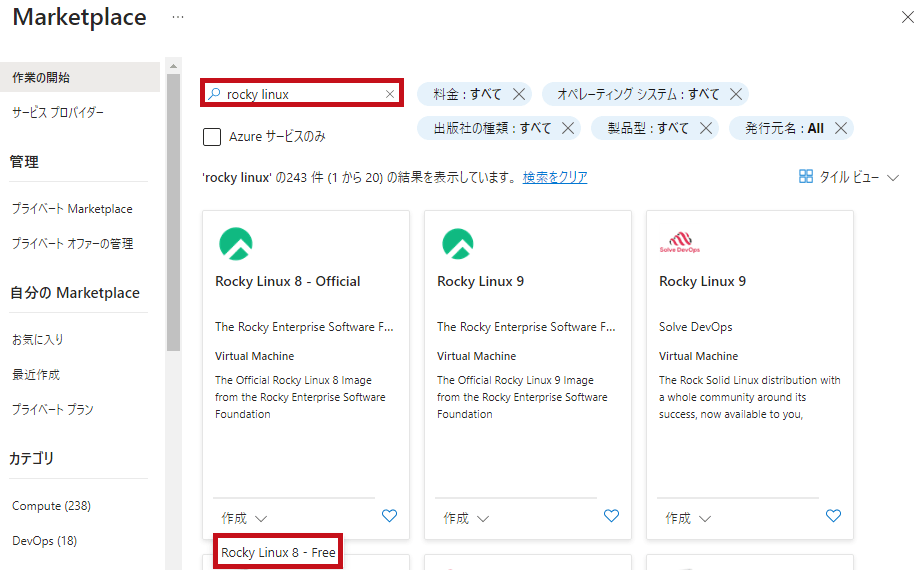Click the Solve DevOps logo
The height and width of the screenshot is (570, 919).
click(680, 243)
